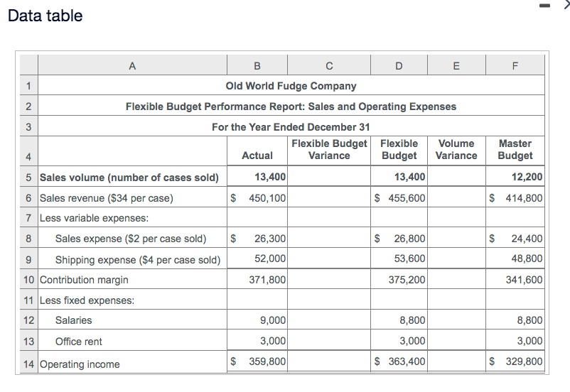Click 'For the Year Ended December 31' cell

tap(291, 127)
